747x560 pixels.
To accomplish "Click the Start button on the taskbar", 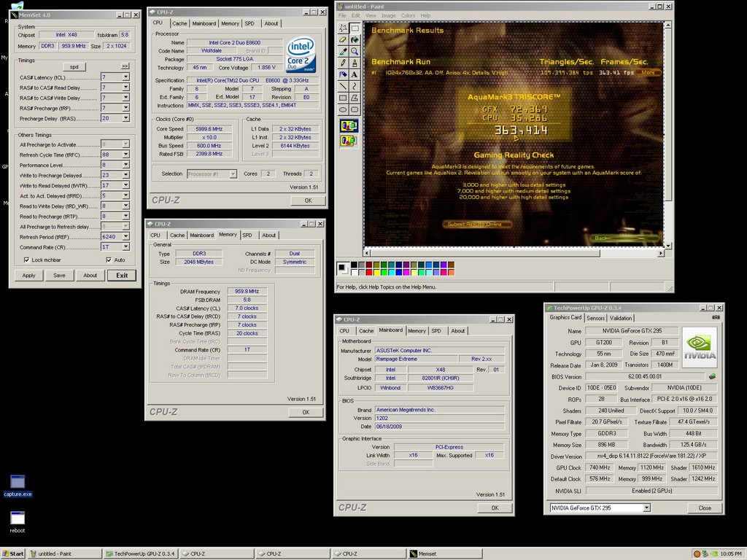I will [13, 553].
